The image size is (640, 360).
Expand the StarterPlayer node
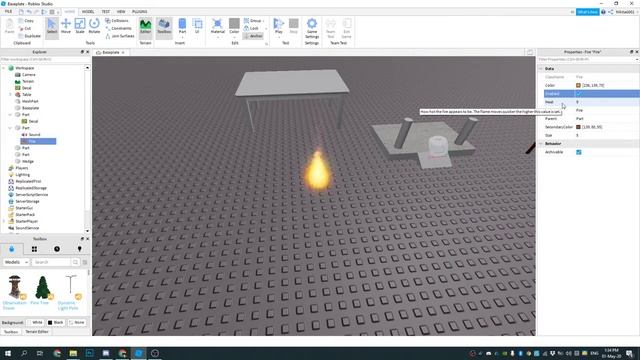(x=4, y=221)
